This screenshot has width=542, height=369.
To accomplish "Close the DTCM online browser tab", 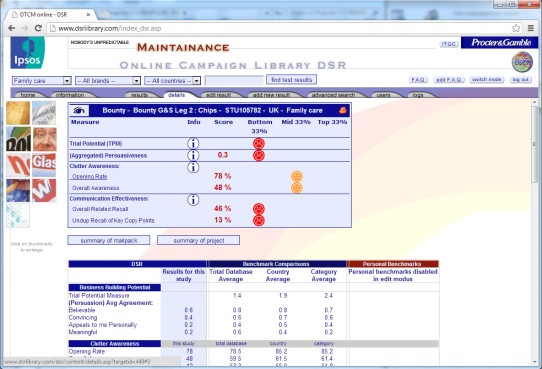I will tap(88, 15).
